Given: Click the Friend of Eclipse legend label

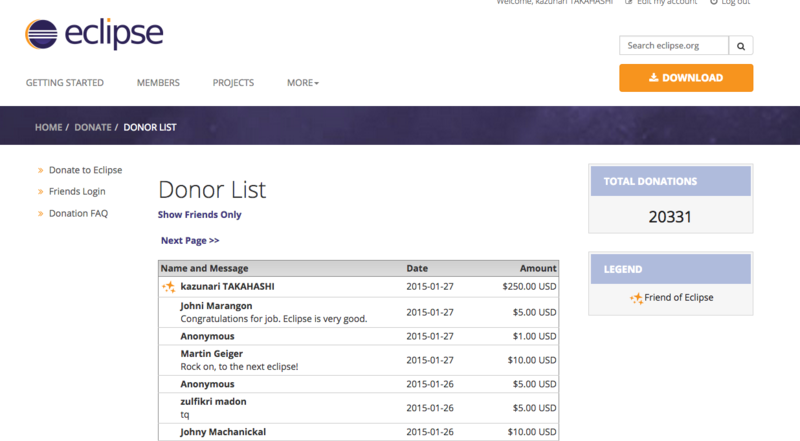Looking at the screenshot, I should click(679, 298).
